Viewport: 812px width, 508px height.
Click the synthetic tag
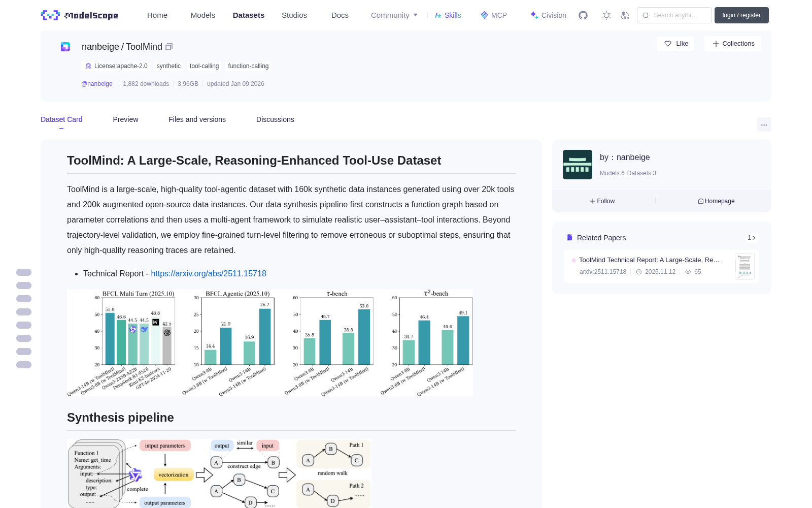click(168, 66)
